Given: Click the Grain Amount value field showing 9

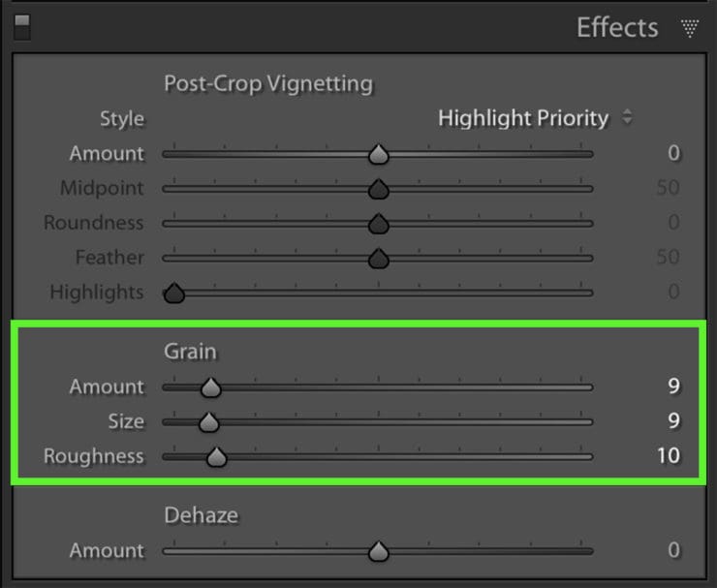Looking at the screenshot, I should pos(673,387).
